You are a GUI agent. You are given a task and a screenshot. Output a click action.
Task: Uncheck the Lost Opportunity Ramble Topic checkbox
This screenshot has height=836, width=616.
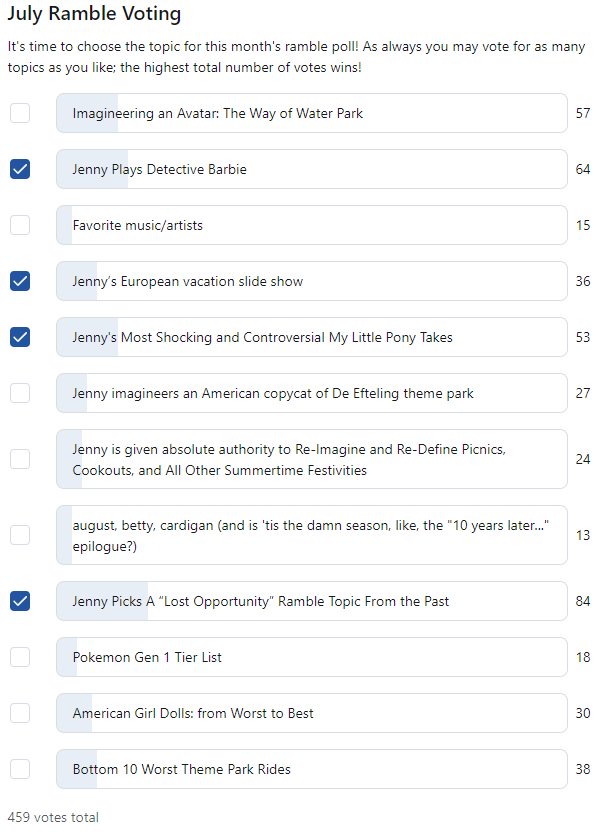point(20,601)
